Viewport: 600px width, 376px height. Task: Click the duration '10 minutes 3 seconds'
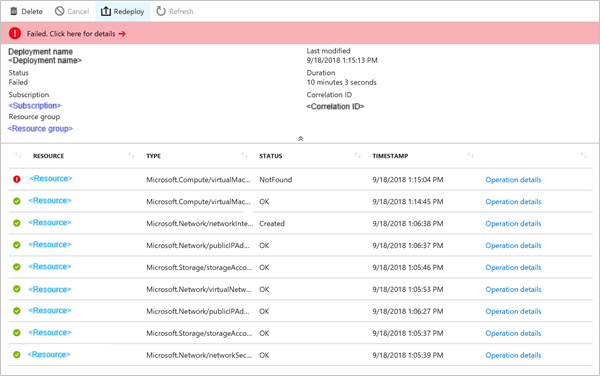[x=341, y=82]
